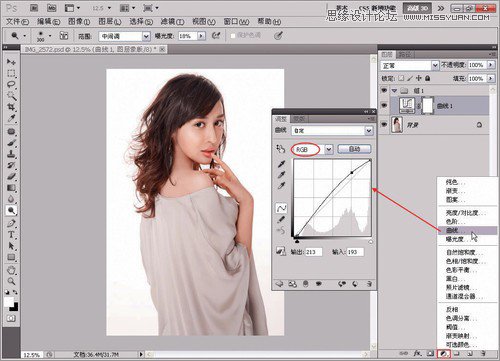The width and height of the screenshot is (500, 361).
Task: Select the Rectangular Marquee tool
Action: point(11,73)
